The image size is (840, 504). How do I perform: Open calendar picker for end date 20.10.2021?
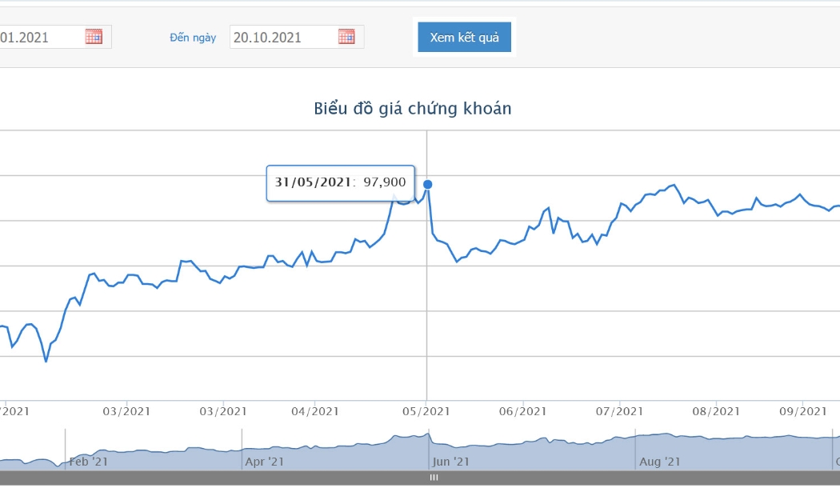346,37
